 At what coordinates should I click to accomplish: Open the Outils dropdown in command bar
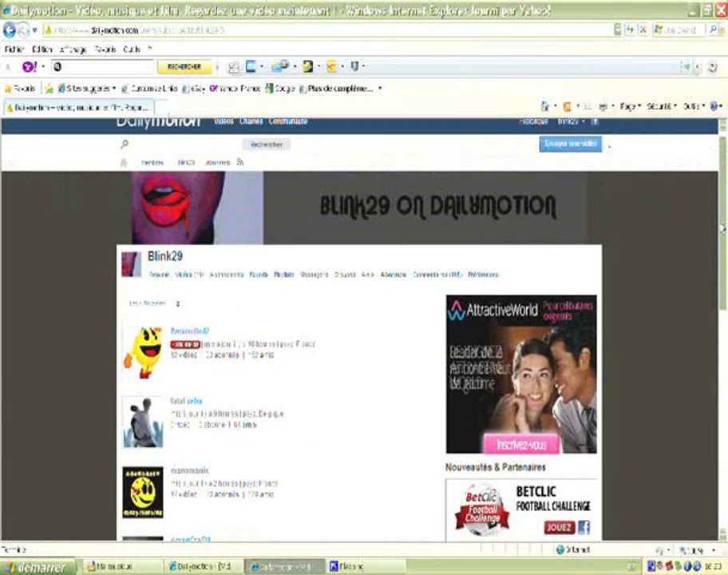(694, 106)
